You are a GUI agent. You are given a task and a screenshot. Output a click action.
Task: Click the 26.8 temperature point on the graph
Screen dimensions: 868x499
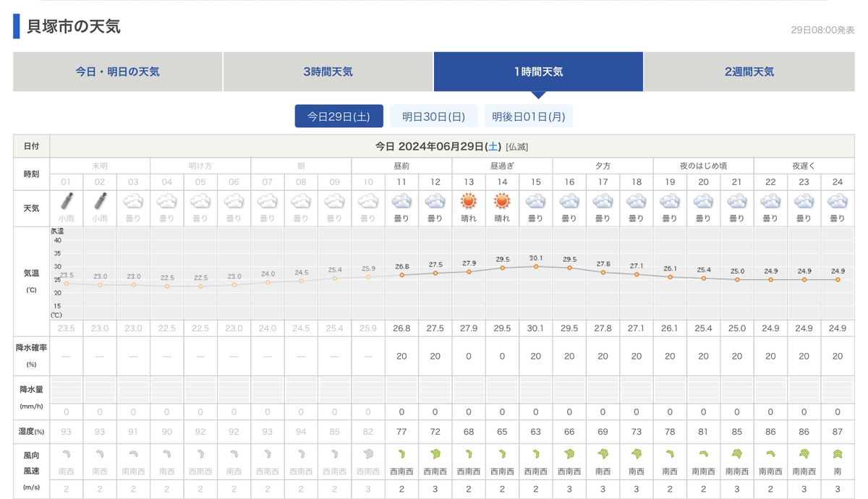[x=402, y=275]
